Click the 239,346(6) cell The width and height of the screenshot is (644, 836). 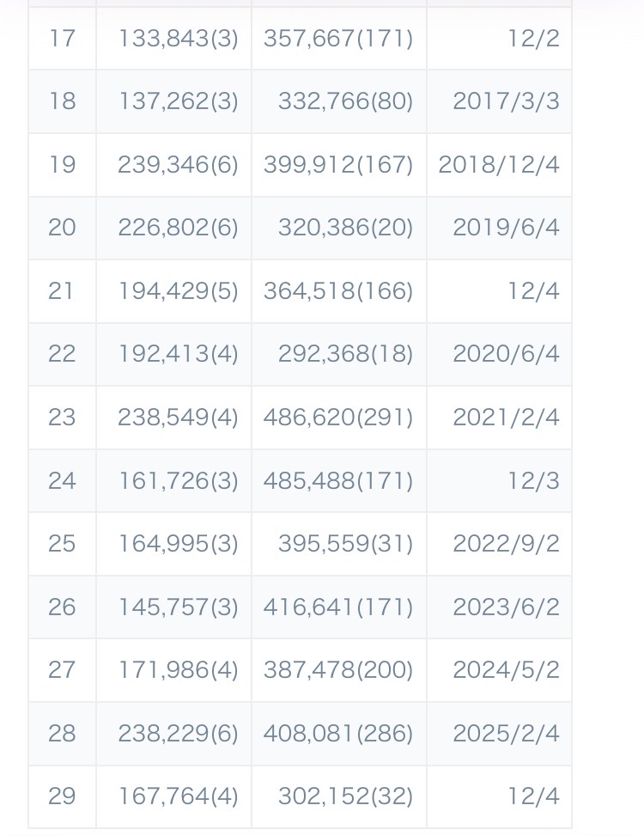(178, 165)
